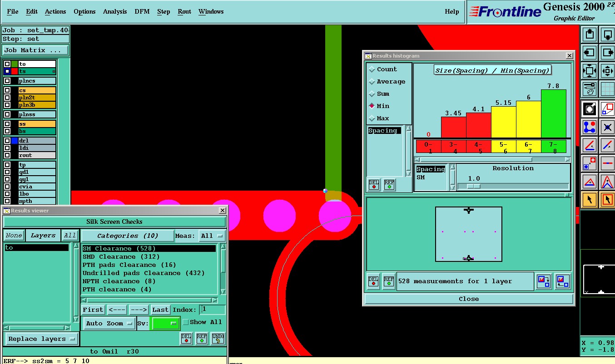Click the None layers button
615x364 pixels.
[x=14, y=236]
